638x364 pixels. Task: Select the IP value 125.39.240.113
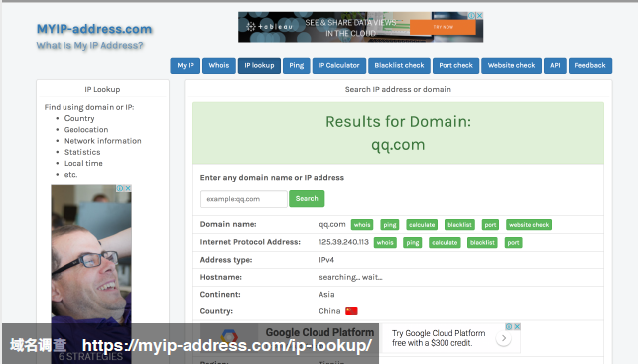click(x=344, y=242)
